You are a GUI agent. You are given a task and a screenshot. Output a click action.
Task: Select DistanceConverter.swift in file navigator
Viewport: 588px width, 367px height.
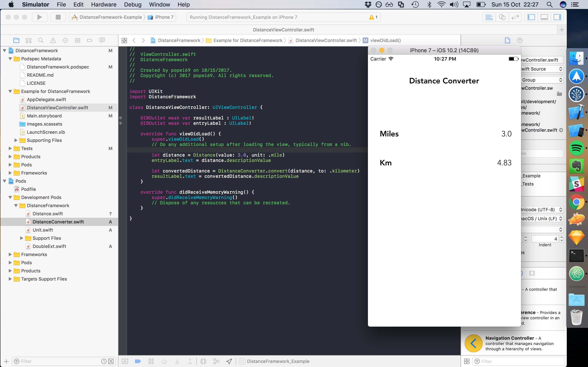pos(59,222)
